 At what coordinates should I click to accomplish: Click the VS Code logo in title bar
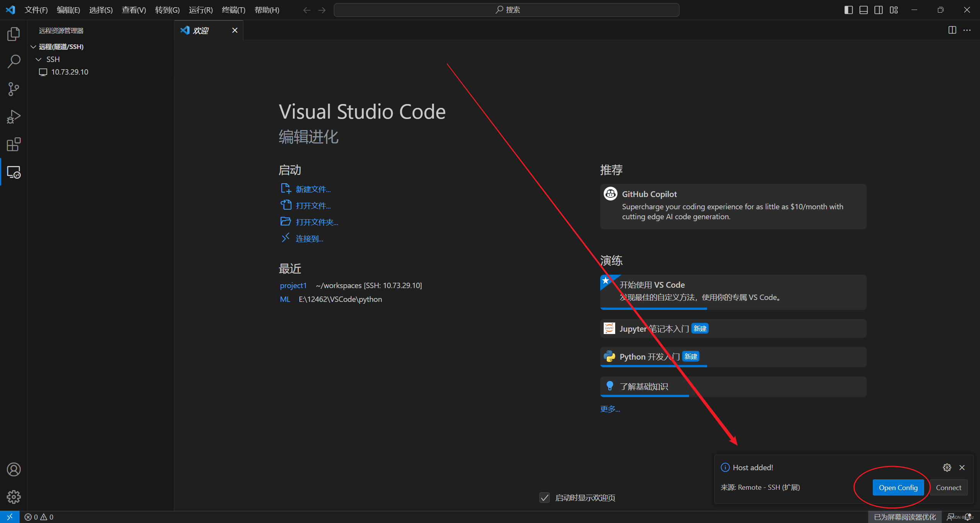click(x=10, y=10)
